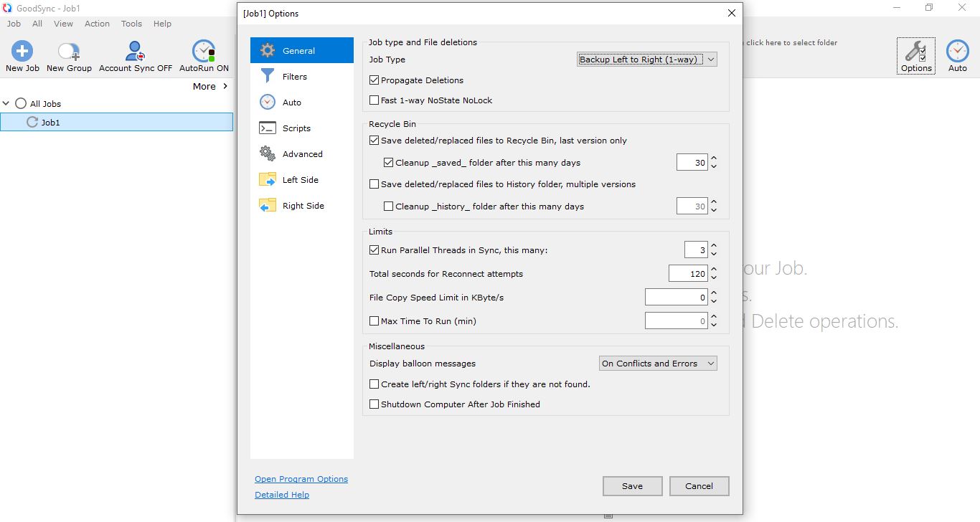The height and width of the screenshot is (522, 980).
Task: Enable Fast 1-way NoState NoLock
Action: tap(374, 100)
